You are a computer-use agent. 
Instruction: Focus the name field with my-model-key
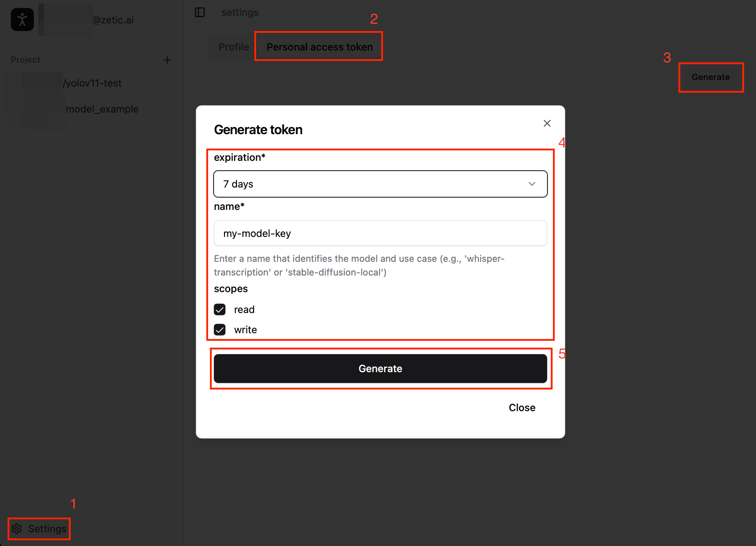(x=381, y=233)
